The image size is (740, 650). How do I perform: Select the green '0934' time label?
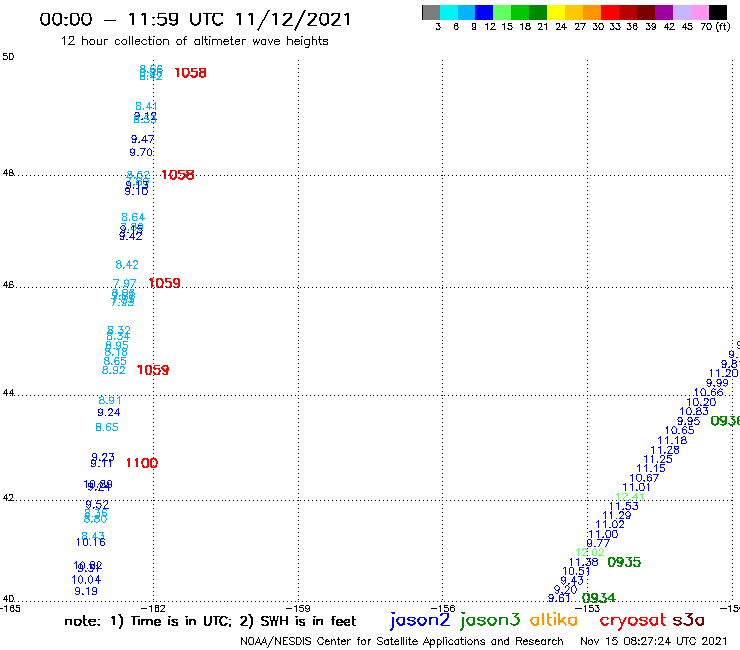598,598
